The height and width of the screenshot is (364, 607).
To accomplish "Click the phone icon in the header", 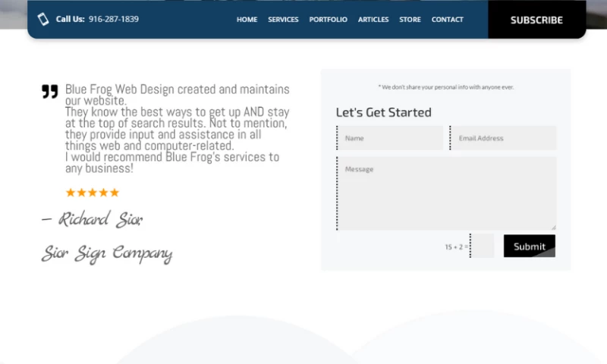I will pyautogui.click(x=43, y=20).
